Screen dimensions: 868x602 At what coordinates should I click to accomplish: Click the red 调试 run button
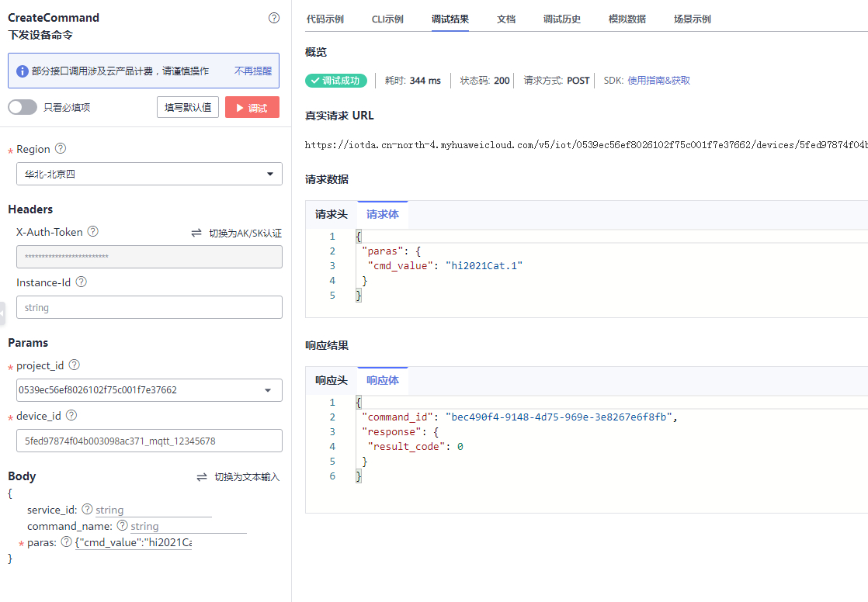[252, 107]
